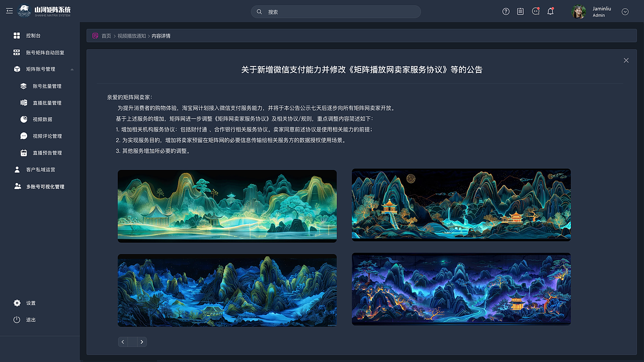Click the announcement title 关于新增微信支付能力
Image resolution: width=644 pixels, height=362 pixels.
pyautogui.click(x=362, y=69)
